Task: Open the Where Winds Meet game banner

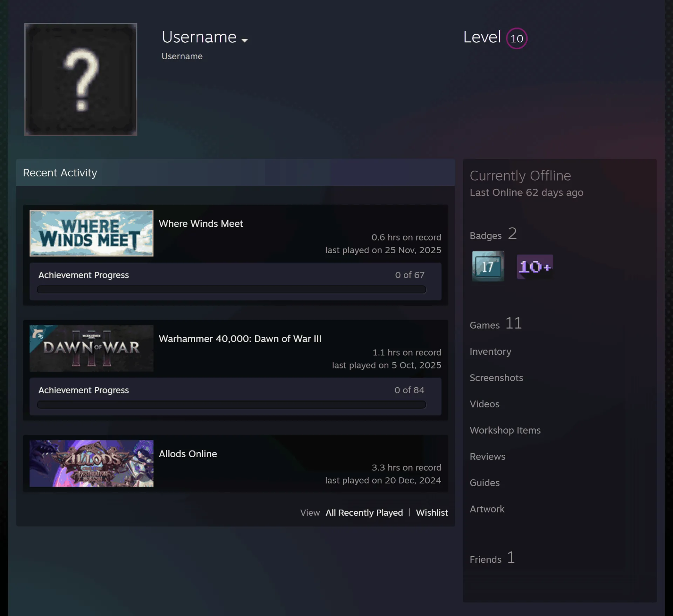Action: point(91,233)
